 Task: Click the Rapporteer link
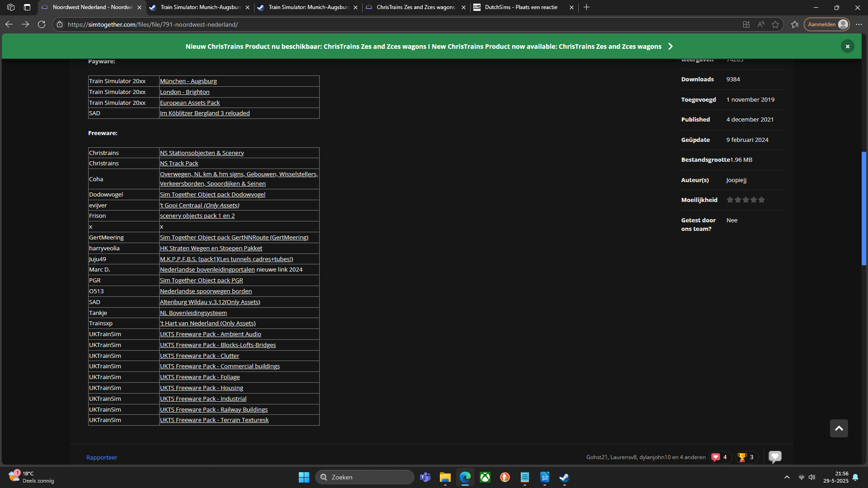click(x=102, y=458)
